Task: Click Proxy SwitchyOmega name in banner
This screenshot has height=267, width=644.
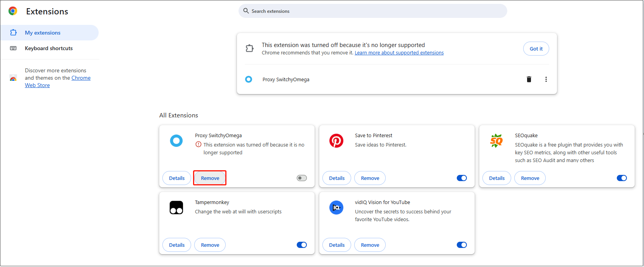Action: click(286, 79)
